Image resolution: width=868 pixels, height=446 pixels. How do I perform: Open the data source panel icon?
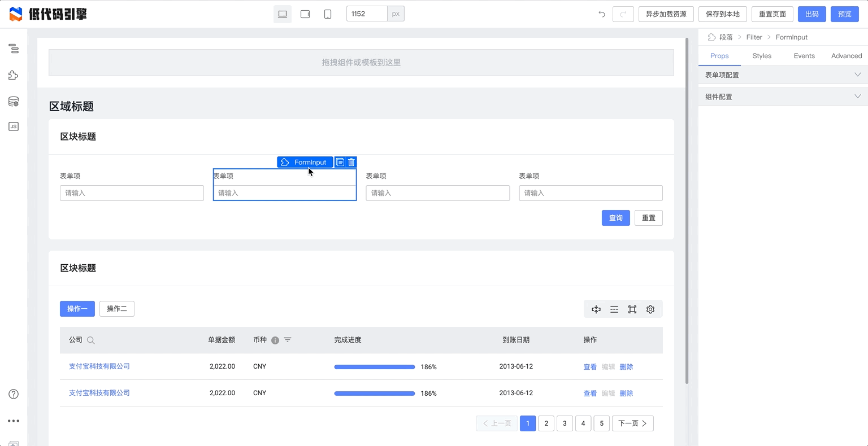click(x=14, y=102)
